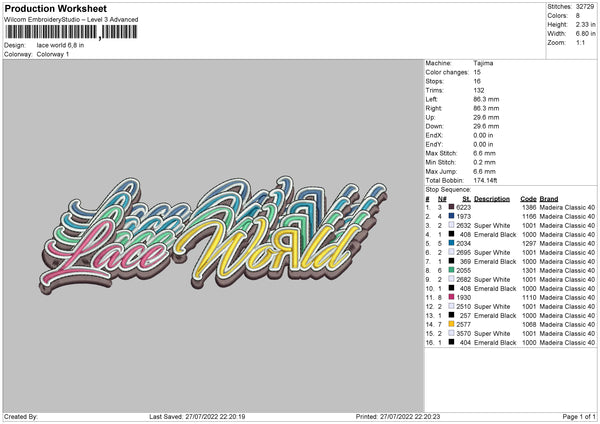The image size is (600, 424).
Task: Click the width value '6.80 in'
Action: coord(585,34)
